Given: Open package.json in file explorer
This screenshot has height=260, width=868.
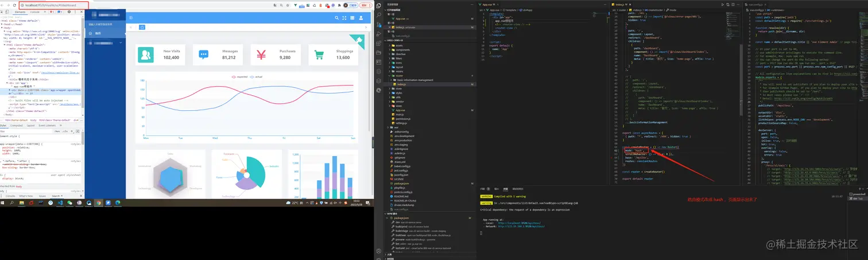Looking at the screenshot, I should point(431,183).
